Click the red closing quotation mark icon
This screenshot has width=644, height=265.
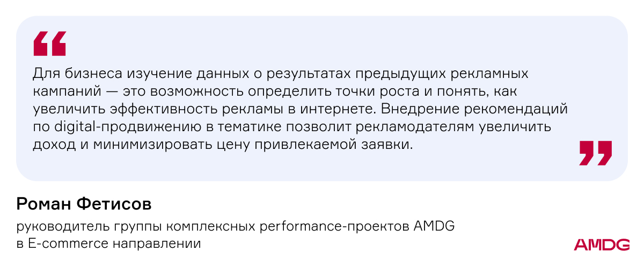point(596,153)
